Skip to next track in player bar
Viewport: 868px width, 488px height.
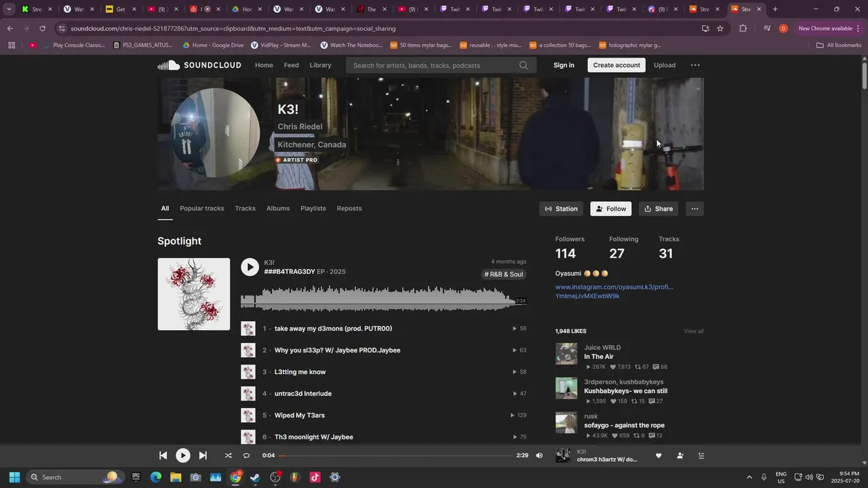click(203, 455)
